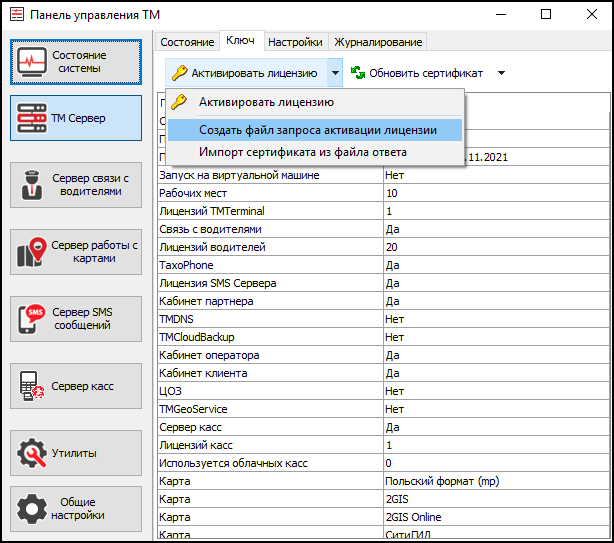Choose Импорт сертификата из файла ответа
Image resolution: width=614 pixels, height=543 pixels.
coord(302,152)
